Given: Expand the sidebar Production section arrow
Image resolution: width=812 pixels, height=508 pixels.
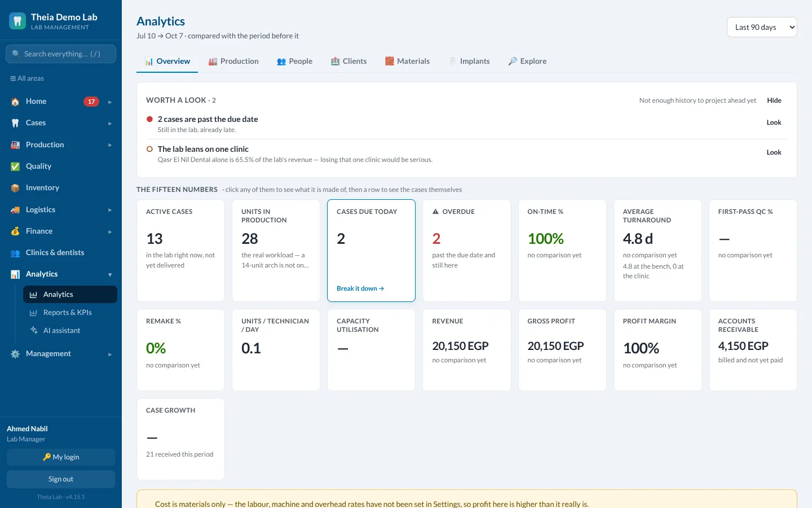Looking at the screenshot, I should [110, 145].
